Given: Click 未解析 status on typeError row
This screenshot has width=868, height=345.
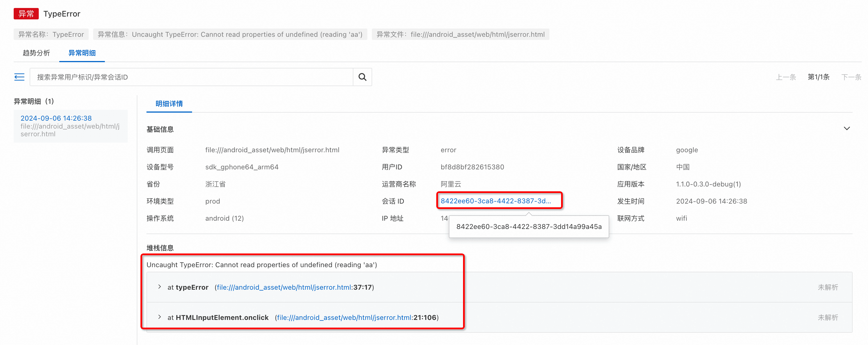Looking at the screenshot, I should 828,287.
